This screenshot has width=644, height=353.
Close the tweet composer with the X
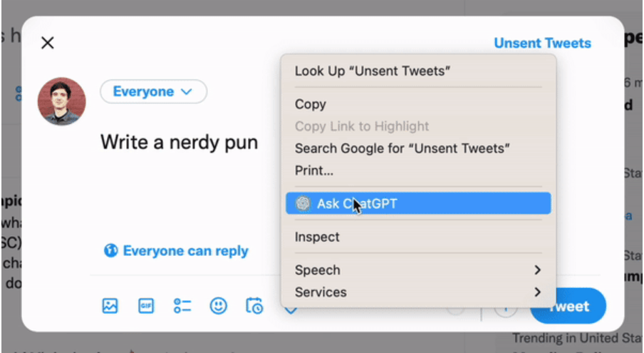(48, 43)
